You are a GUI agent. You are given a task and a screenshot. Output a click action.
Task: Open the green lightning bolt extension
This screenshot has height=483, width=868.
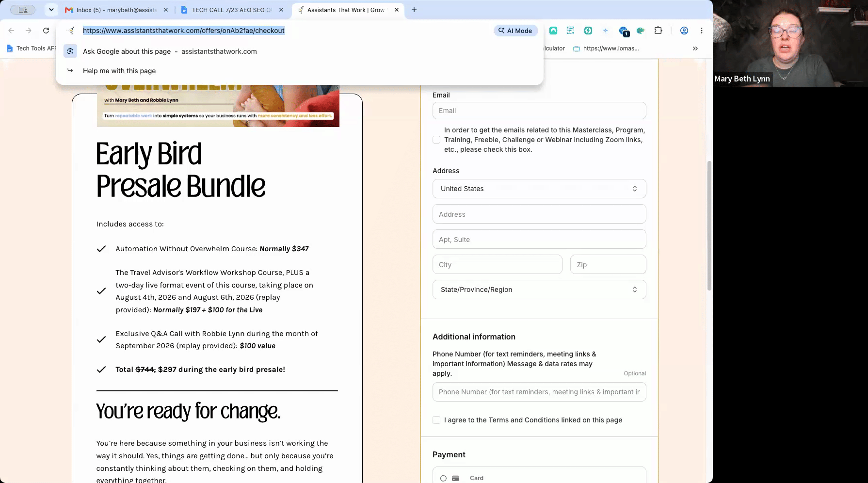[x=588, y=31]
